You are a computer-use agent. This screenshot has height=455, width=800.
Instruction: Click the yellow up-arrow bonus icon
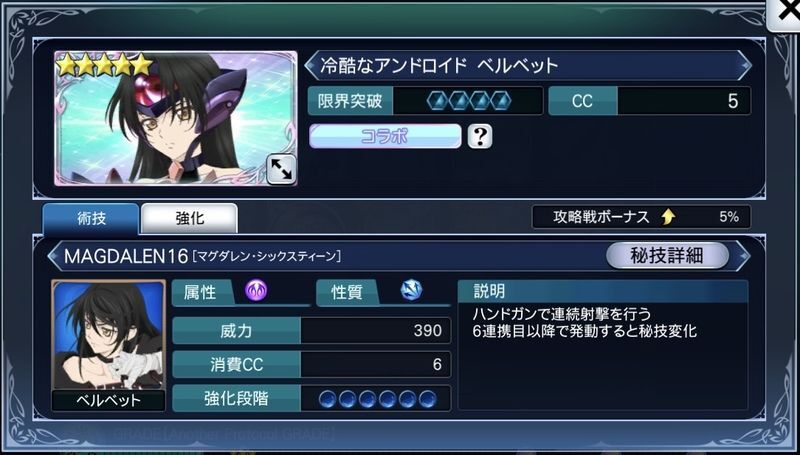pyautogui.click(x=668, y=217)
